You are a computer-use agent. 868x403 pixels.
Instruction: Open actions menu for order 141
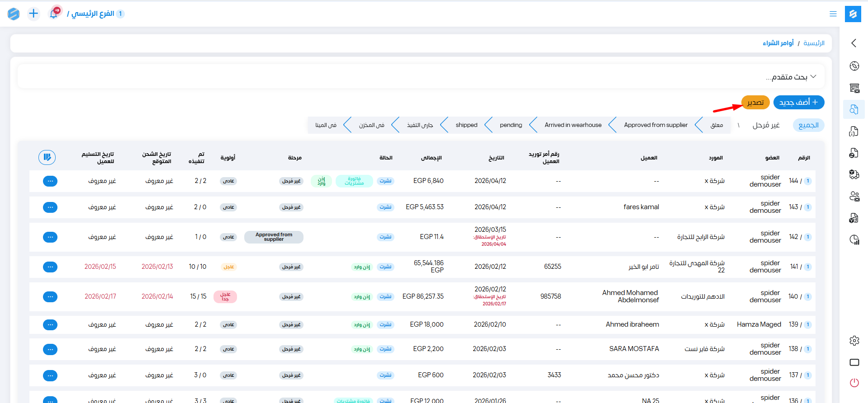pos(50,267)
